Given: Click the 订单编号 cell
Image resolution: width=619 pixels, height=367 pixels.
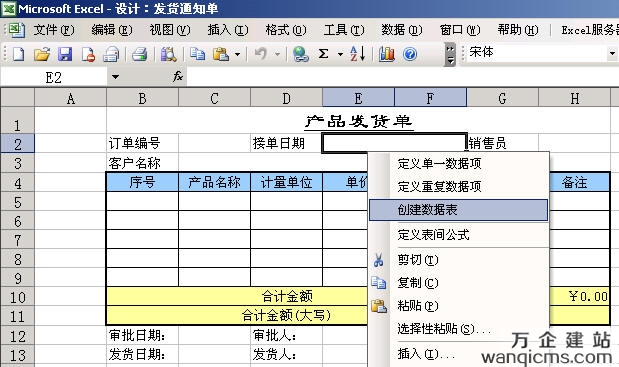Looking at the screenshot, I should tap(142, 143).
